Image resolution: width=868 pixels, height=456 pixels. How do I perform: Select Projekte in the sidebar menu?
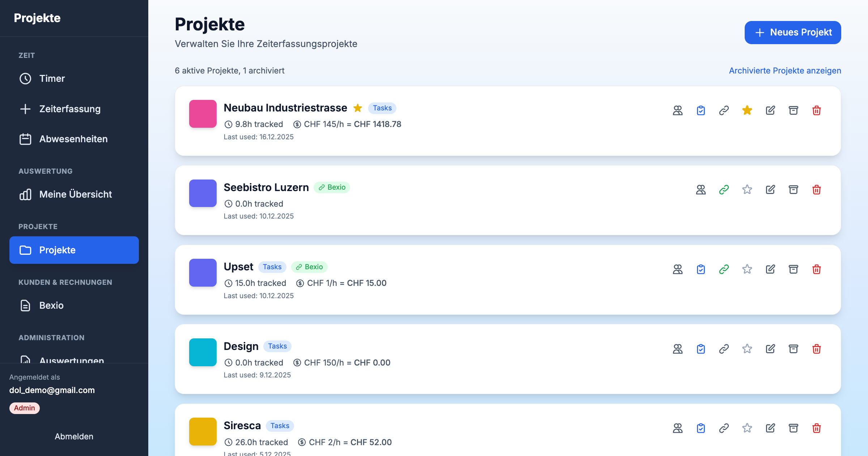(x=57, y=250)
